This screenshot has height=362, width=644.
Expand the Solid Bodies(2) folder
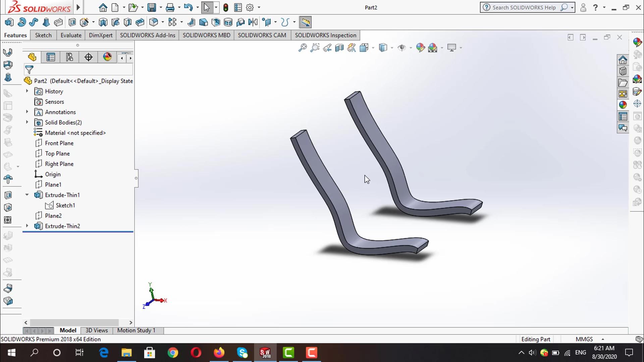(x=27, y=122)
